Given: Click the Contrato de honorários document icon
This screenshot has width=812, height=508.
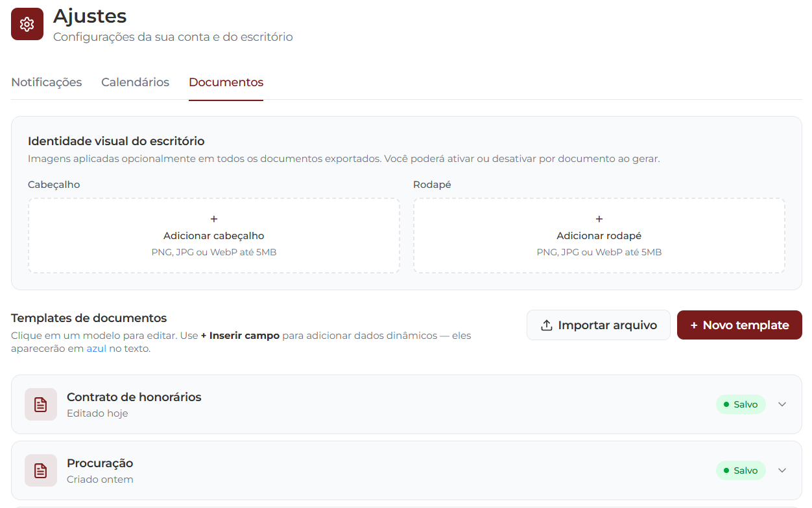Looking at the screenshot, I should 41,404.
